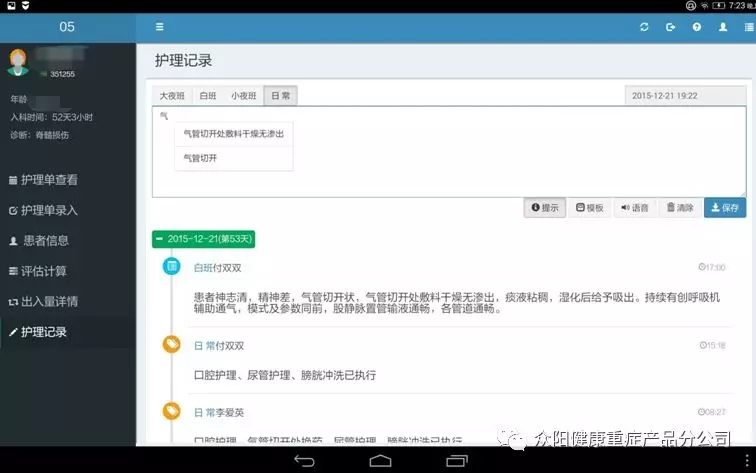Open help via question mark icon
The image size is (756, 473).
click(x=696, y=27)
